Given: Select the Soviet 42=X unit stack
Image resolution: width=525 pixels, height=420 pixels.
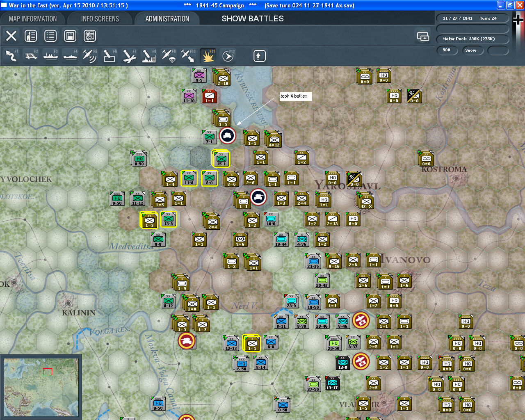Looking at the screenshot, I should (x=365, y=200).
